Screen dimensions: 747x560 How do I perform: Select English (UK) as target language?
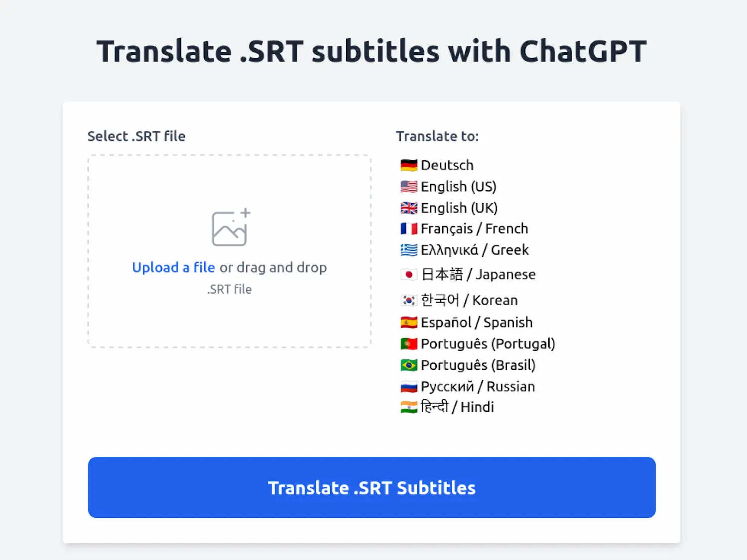(x=459, y=208)
